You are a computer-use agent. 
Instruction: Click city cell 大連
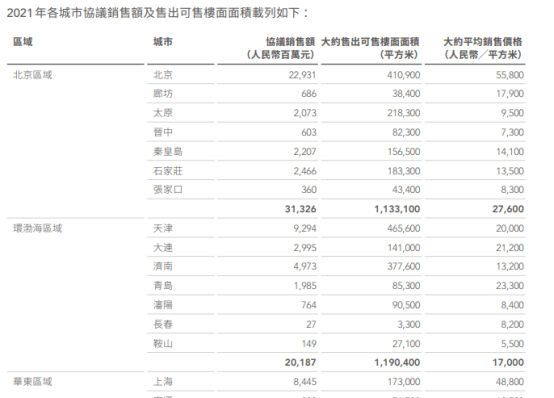click(x=163, y=248)
